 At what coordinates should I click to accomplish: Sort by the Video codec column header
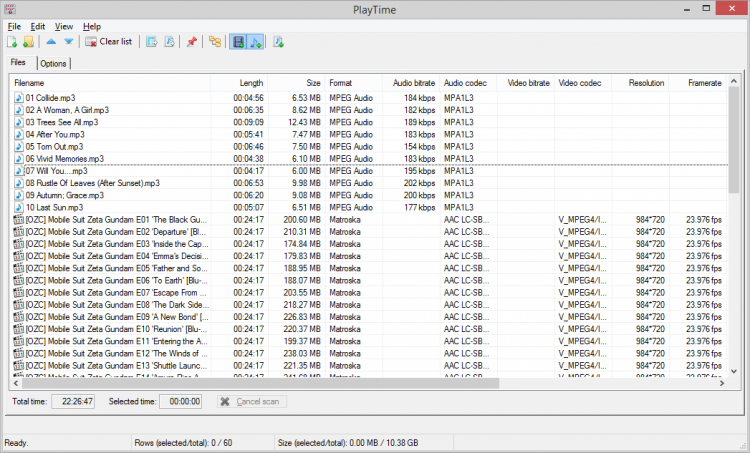click(584, 83)
